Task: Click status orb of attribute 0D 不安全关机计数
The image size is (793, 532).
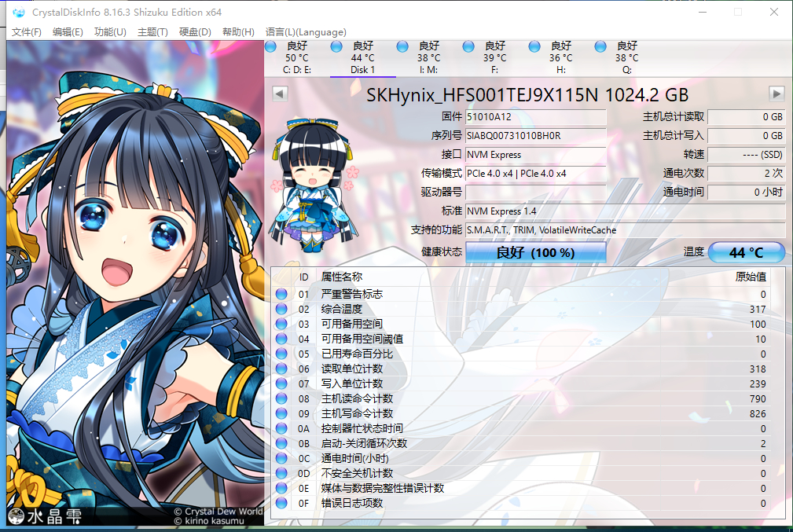Action: (281, 473)
